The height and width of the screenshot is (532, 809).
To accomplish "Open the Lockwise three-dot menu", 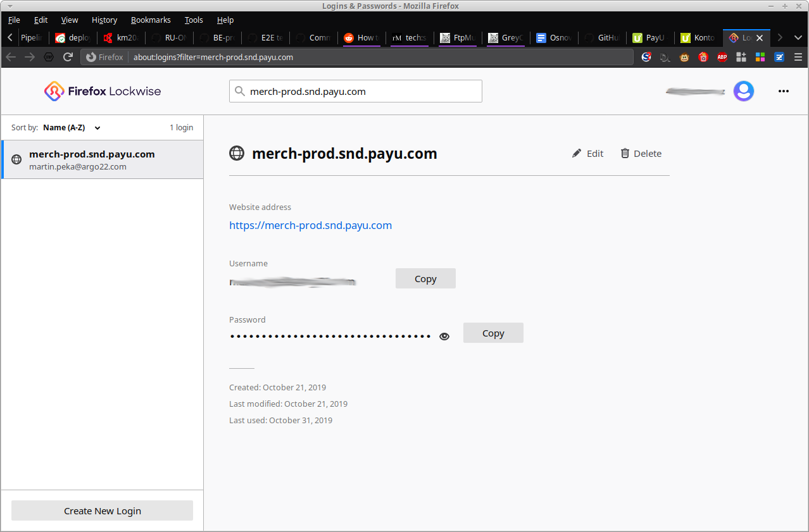I will pos(783,91).
